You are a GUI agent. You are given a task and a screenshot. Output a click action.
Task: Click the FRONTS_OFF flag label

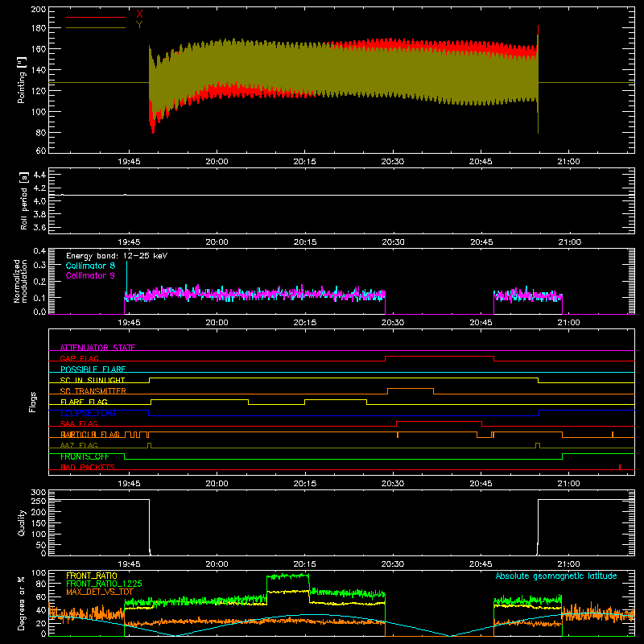(85, 456)
